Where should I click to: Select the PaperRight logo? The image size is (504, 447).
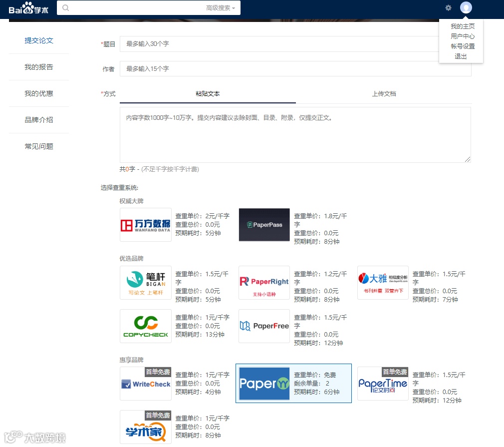264,283
